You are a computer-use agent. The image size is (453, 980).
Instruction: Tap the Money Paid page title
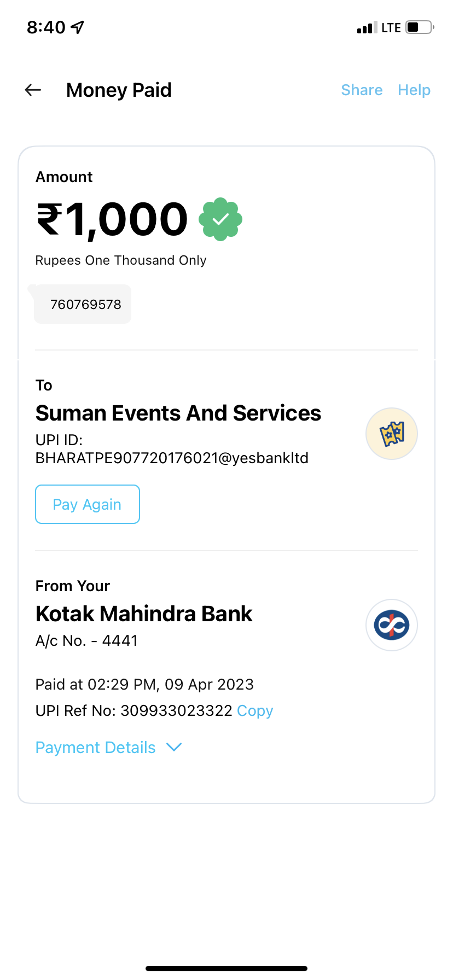click(119, 90)
